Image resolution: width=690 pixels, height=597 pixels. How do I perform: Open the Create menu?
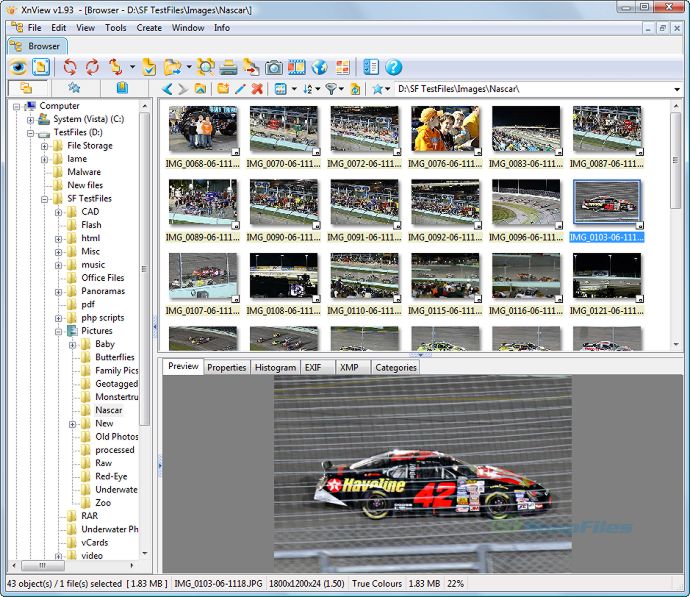coord(149,28)
